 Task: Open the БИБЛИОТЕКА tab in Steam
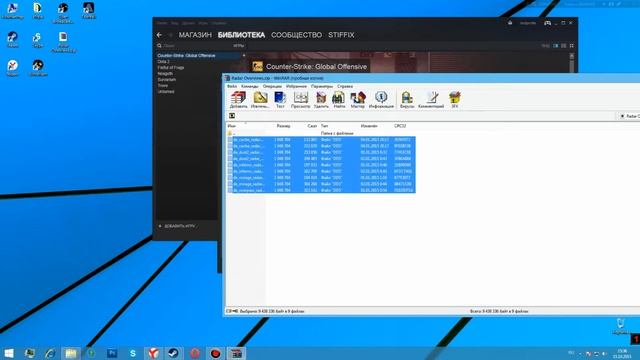coord(241,35)
